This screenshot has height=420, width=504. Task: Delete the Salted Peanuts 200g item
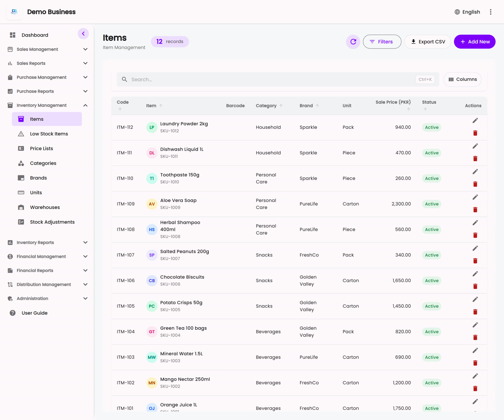[x=475, y=261]
